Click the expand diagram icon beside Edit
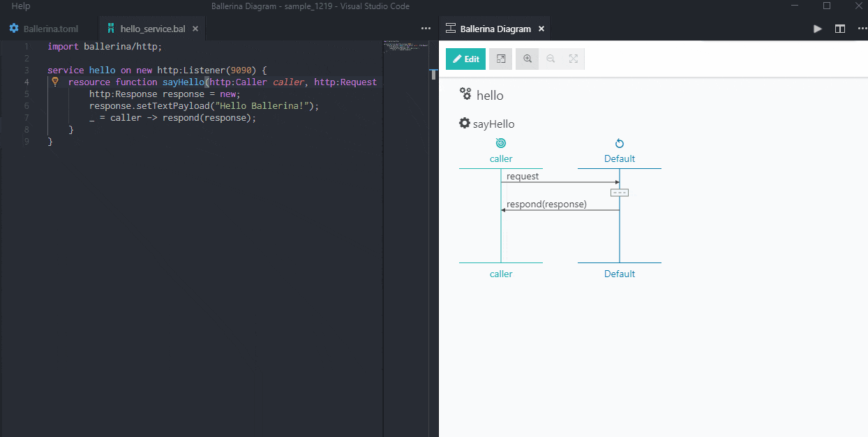 coord(501,59)
